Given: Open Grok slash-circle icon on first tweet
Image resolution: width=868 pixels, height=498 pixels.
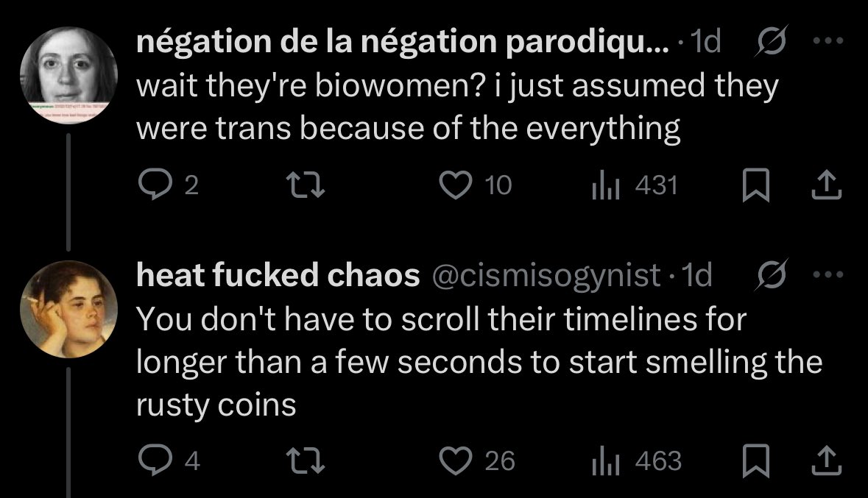Looking at the screenshot, I should point(771,40).
